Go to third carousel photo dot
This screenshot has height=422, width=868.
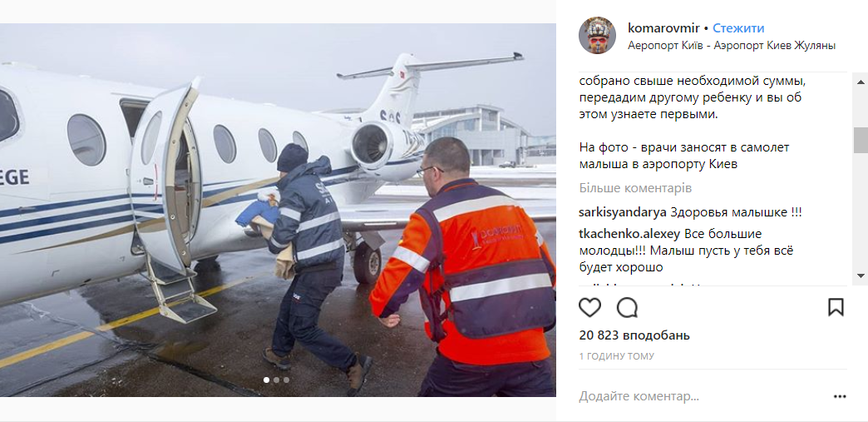coord(286,380)
